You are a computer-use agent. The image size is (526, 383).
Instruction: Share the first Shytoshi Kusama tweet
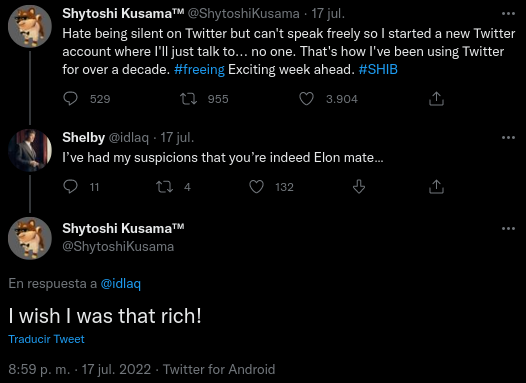tap(436, 99)
